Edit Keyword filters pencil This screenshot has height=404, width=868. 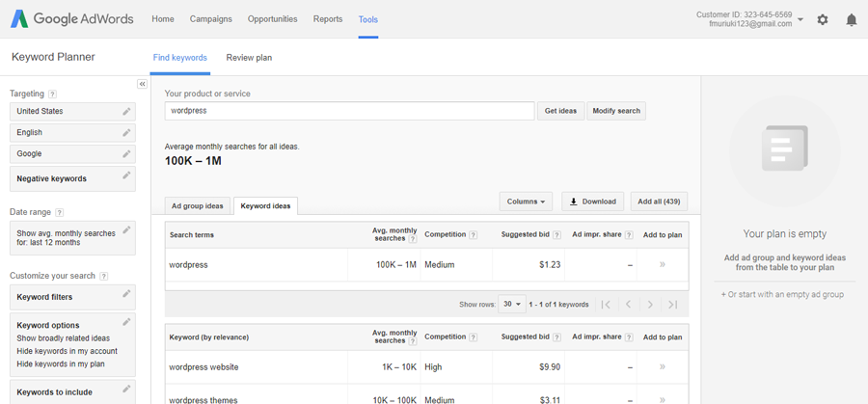coord(126,293)
